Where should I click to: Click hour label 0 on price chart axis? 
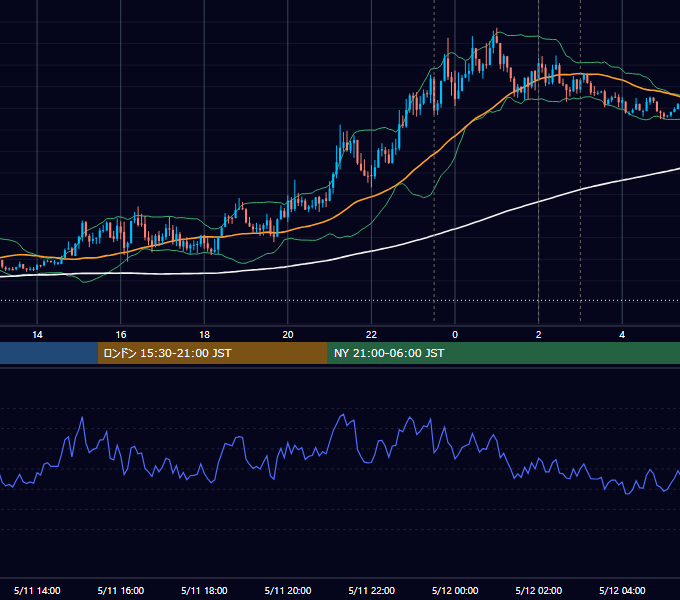click(x=455, y=335)
